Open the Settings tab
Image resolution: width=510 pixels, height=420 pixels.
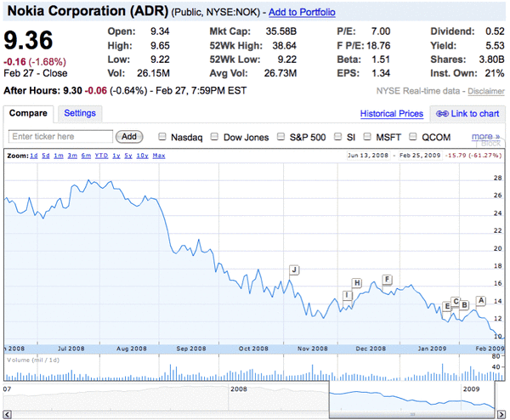point(80,113)
